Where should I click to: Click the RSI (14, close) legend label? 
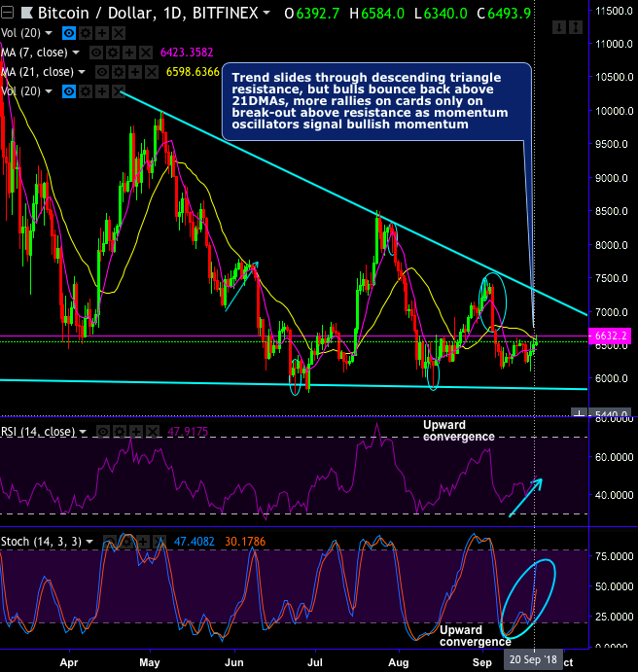[x=38, y=432]
